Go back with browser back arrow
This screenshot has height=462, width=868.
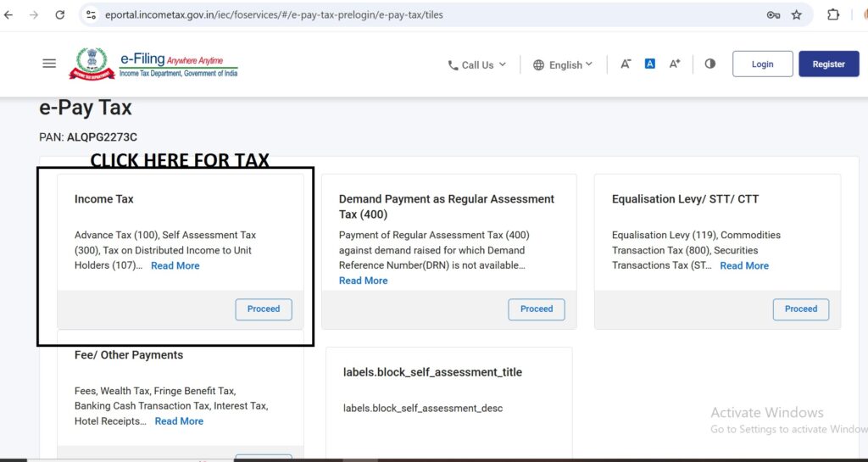click(x=8, y=15)
